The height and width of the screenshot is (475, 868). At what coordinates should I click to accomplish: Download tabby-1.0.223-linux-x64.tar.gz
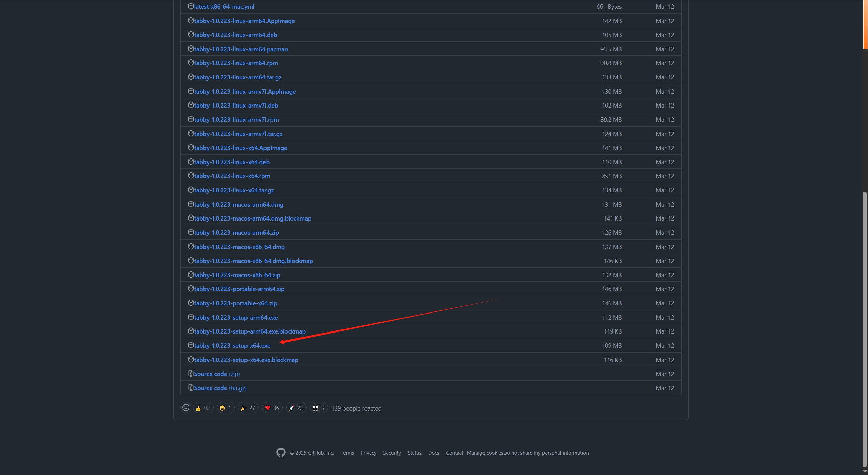tap(234, 190)
